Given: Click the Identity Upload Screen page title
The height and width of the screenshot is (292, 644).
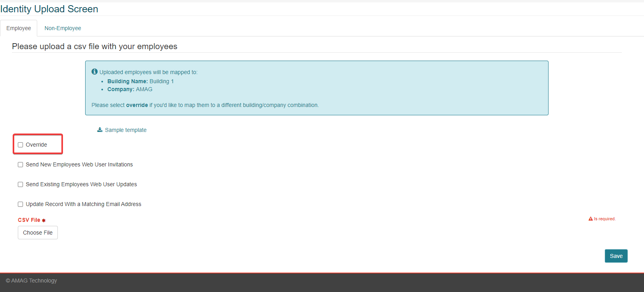Looking at the screenshot, I should point(49,9).
